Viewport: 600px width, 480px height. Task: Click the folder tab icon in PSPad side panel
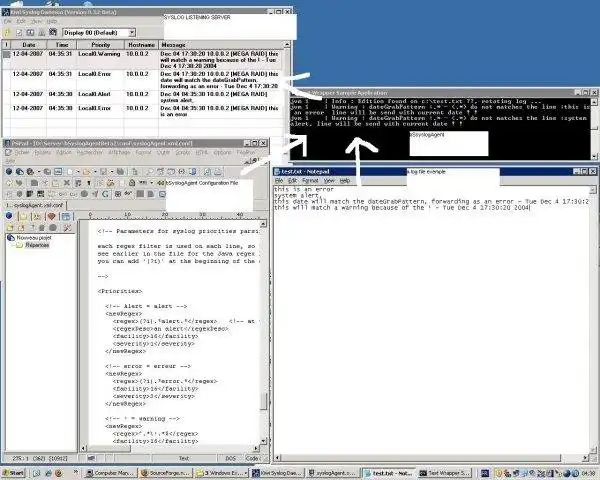click(23, 216)
